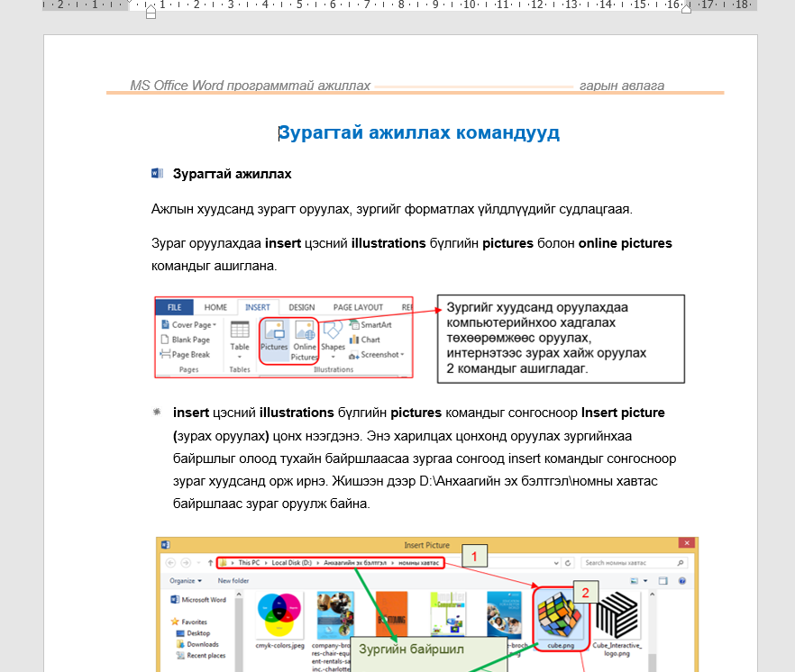Click the PAGE LAYOUT tab in the ribbon image
The image size is (795, 672).
click(358, 307)
